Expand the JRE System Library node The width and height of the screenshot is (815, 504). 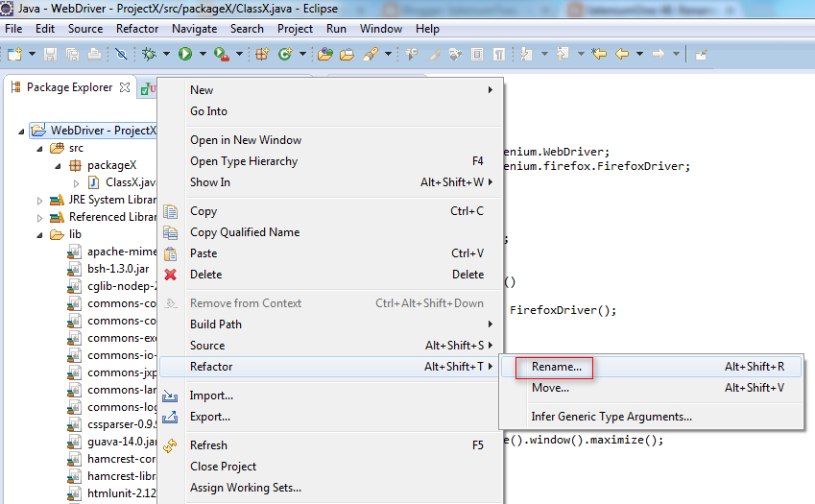point(39,201)
